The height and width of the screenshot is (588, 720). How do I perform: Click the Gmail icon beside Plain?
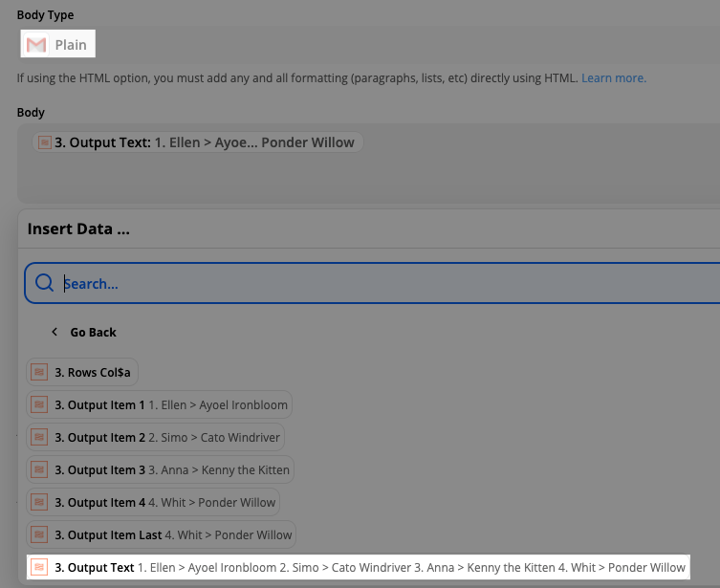coord(36,45)
